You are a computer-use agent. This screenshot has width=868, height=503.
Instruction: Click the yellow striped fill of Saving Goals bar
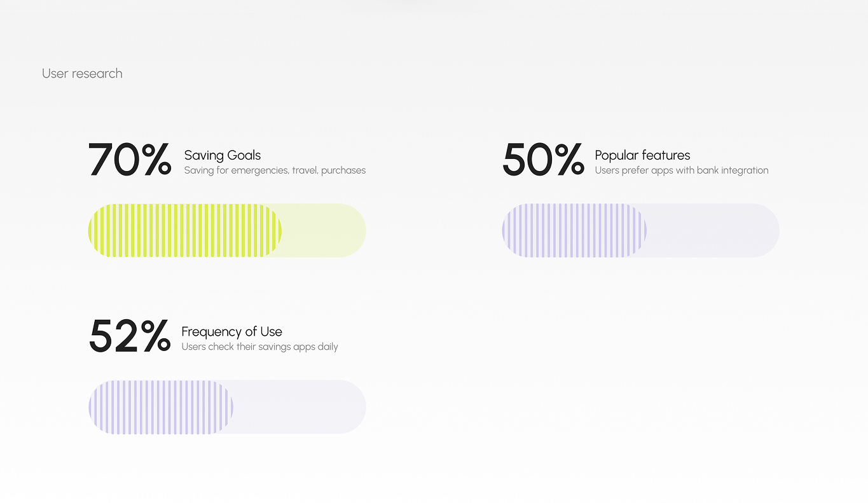pyautogui.click(x=184, y=230)
